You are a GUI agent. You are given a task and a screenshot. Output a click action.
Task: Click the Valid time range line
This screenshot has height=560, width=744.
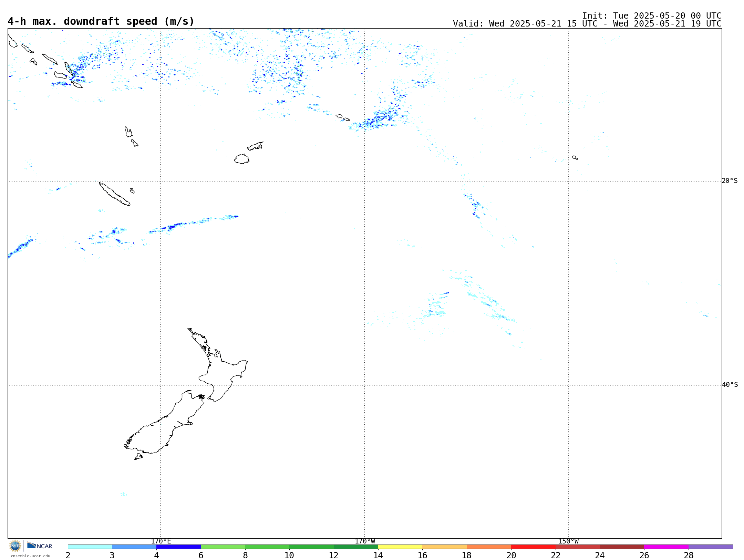click(x=587, y=24)
